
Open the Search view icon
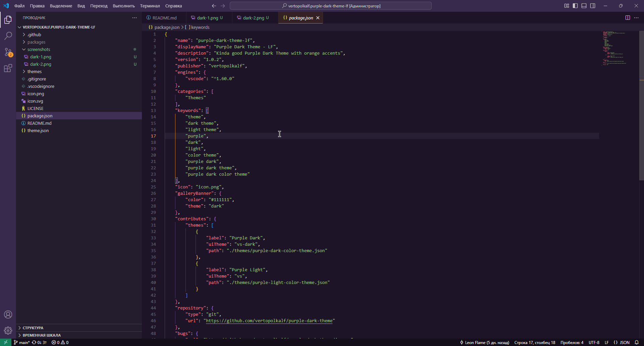(x=8, y=36)
